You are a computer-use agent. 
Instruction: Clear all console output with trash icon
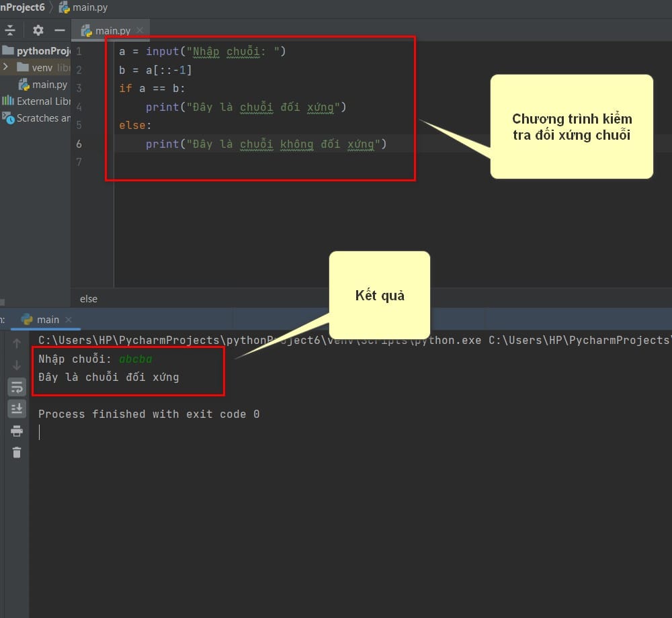click(x=17, y=452)
